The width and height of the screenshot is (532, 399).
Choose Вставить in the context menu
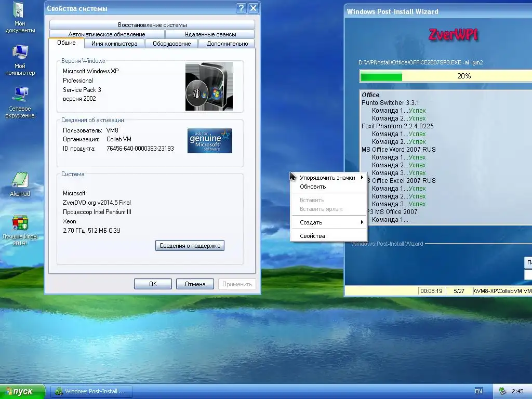click(328, 200)
